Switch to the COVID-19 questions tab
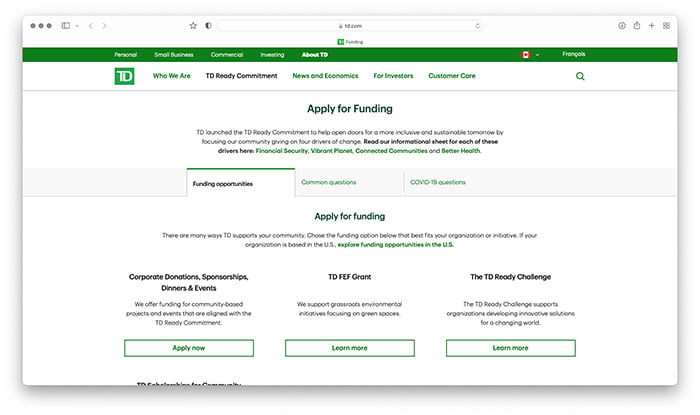 [x=438, y=183]
